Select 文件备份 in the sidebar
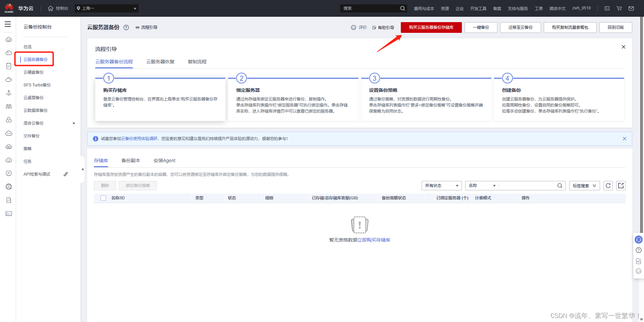644x322 pixels. point(32,136)
